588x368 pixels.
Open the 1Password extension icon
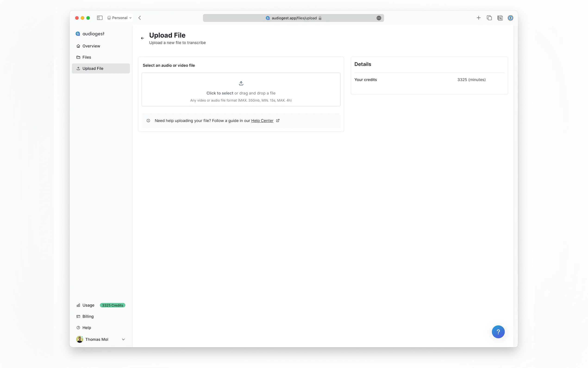[510, 18]
